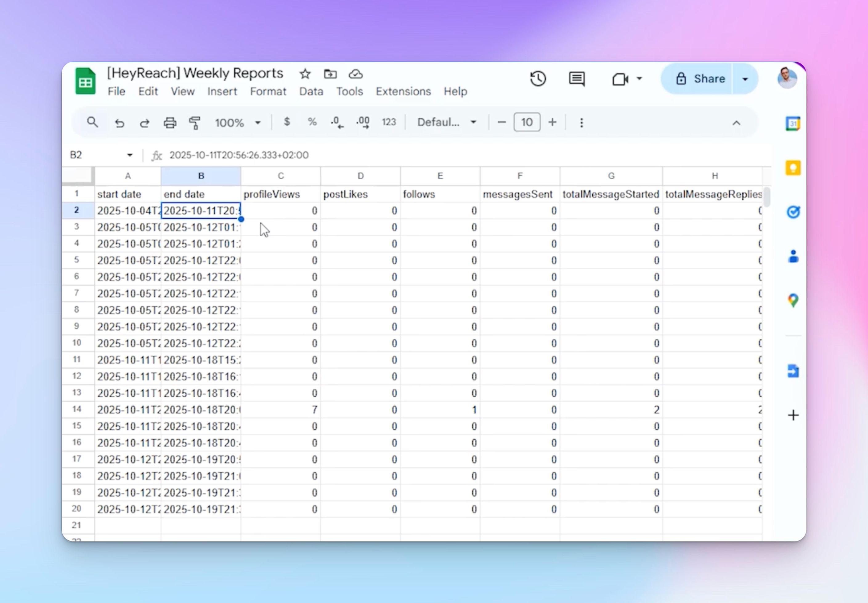Click the print icon
The width and height of the screenshot is (868, 603).
(x=170, y=123)
